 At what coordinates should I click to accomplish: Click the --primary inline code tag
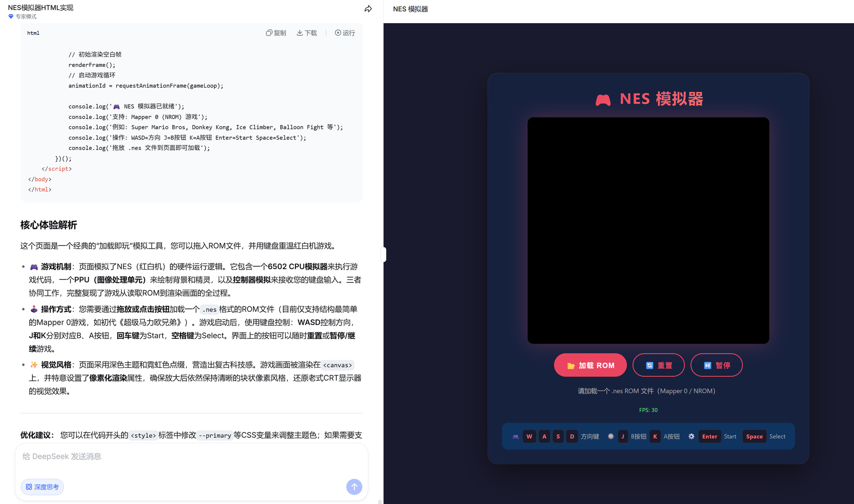[215, 435]
